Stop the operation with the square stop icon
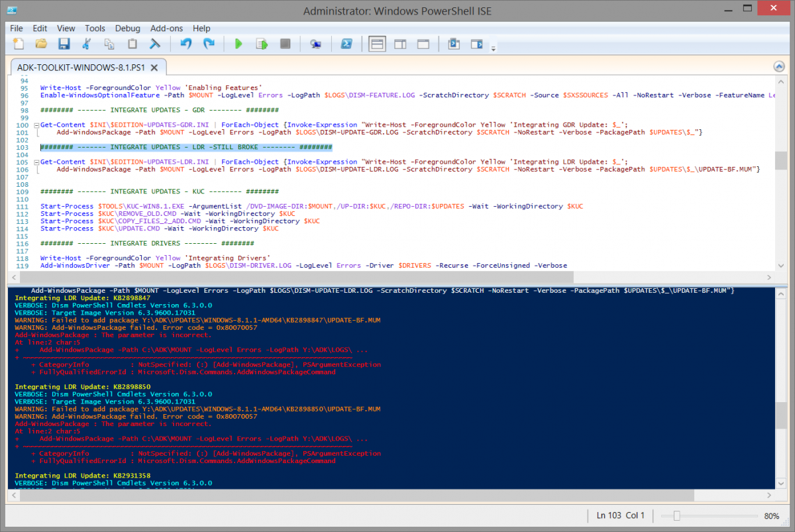Viewport: 795px width, 532px height. pos(285,44)
